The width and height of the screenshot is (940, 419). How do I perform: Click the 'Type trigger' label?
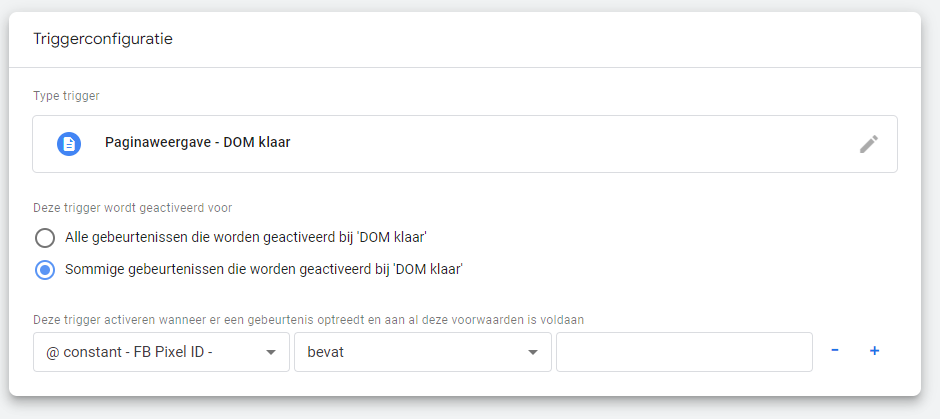point(66,96)
